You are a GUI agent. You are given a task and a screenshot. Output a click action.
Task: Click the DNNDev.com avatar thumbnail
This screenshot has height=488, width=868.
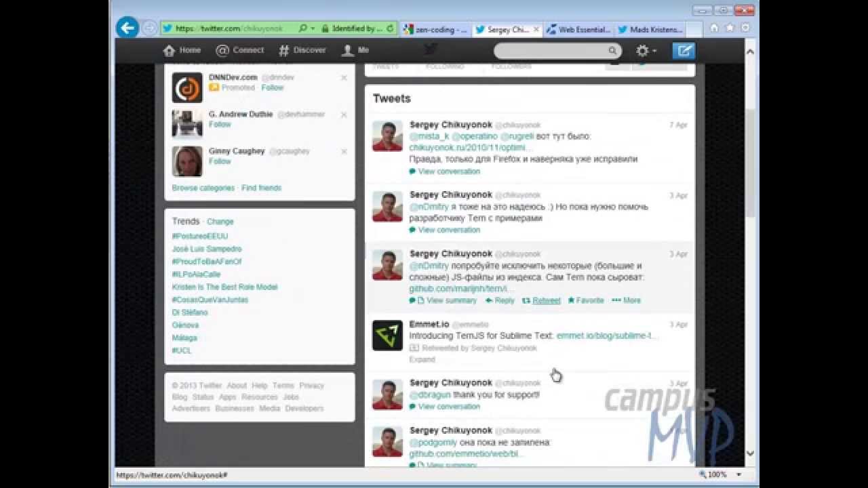point(187,87)
